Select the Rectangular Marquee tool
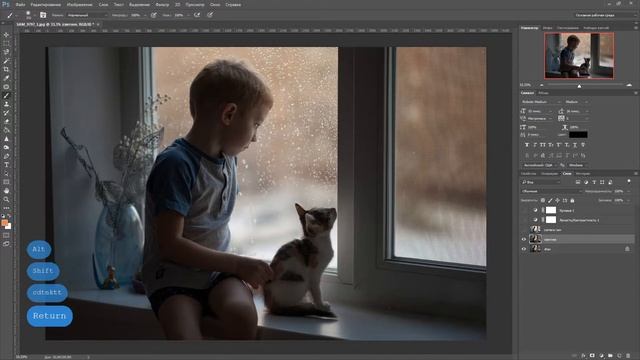 [x=6, y=43]
